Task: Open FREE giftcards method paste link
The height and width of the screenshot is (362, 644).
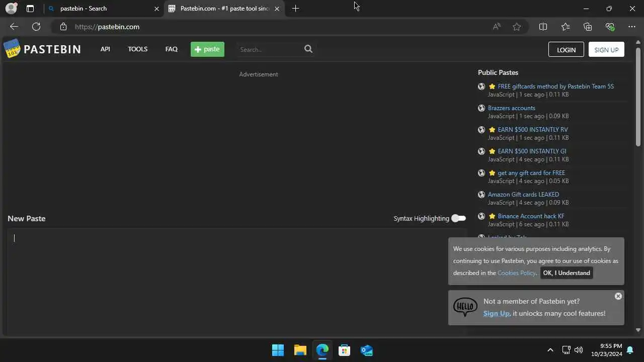Action: click(x=555, y=86)
